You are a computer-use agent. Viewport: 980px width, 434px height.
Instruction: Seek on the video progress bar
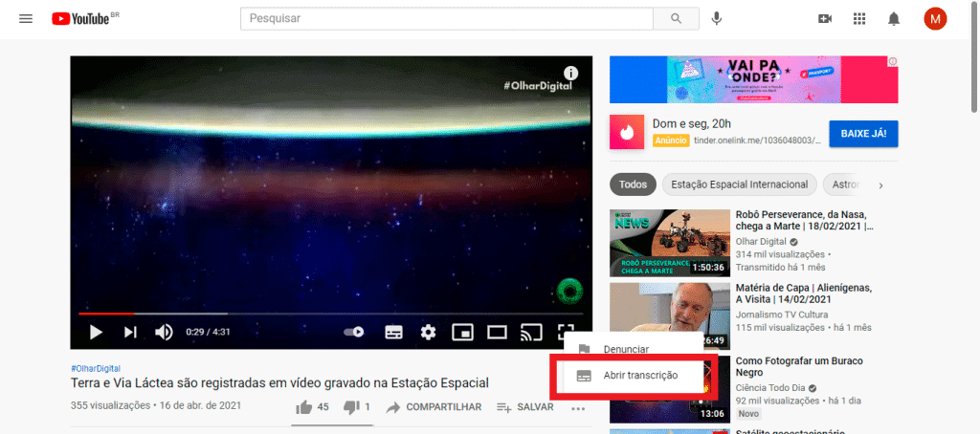330,314
